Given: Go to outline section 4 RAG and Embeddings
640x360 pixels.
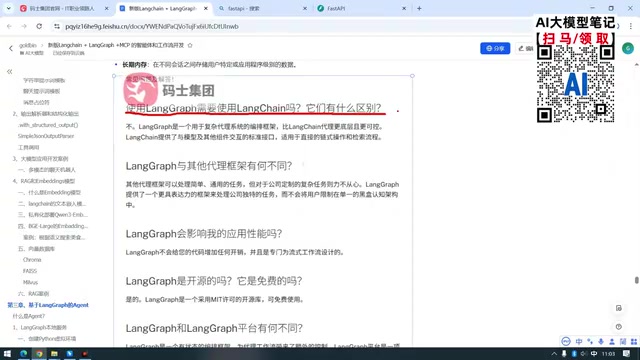Looking at the screenshot, I should [44, 181].
